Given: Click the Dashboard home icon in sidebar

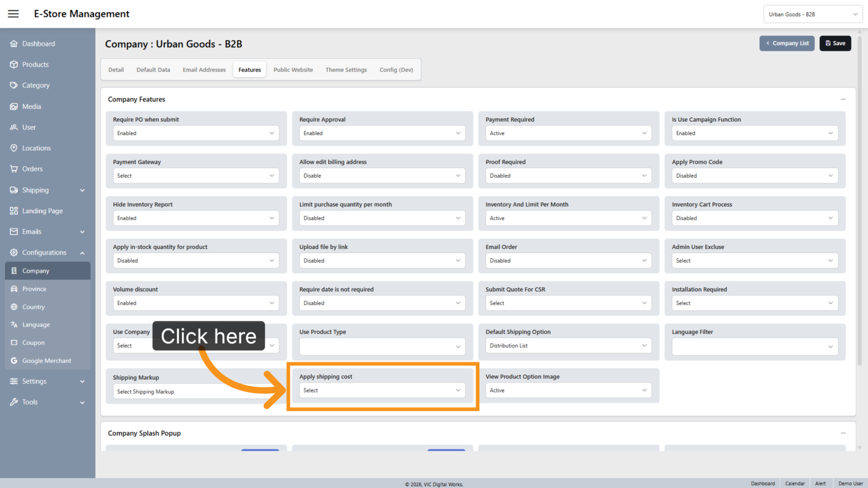Looking at the screenshot, I should 14,44.
